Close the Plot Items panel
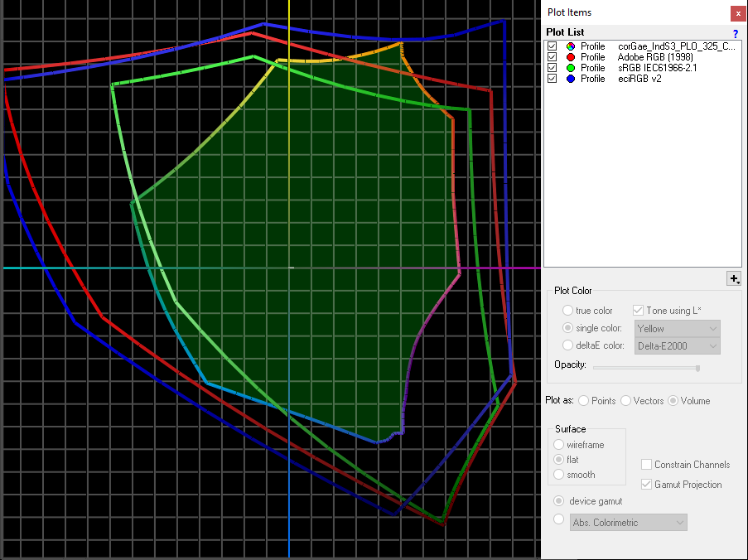The width and height of the screenshot is (748, 560). click(738, 13)
